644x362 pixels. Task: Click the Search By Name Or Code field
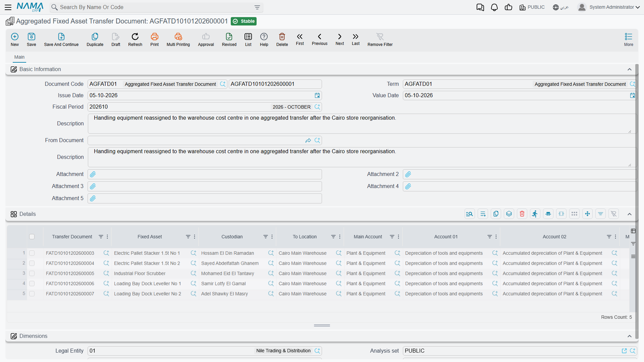click(156, 7)
